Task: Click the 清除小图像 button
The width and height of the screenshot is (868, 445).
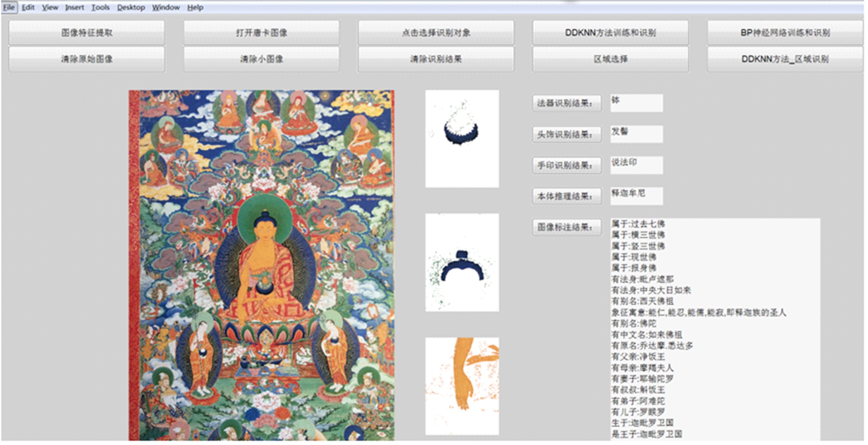Action: click(261, 59)
